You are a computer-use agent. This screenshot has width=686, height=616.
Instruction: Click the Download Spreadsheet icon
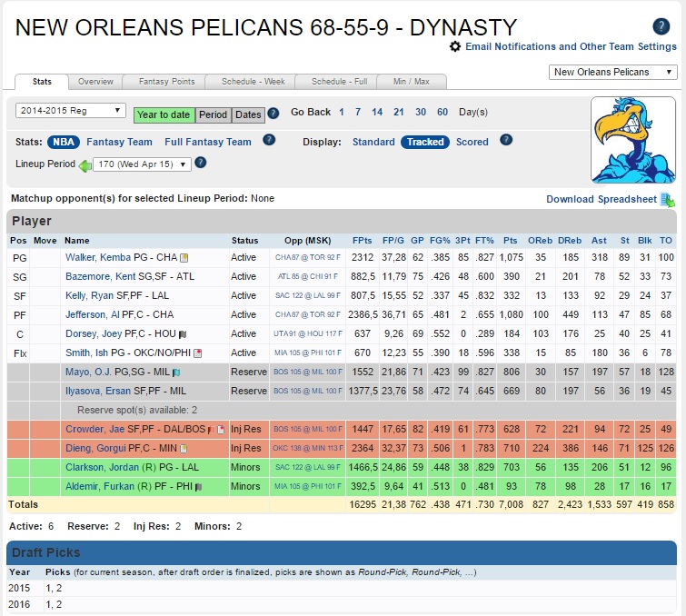click(668, 200)
